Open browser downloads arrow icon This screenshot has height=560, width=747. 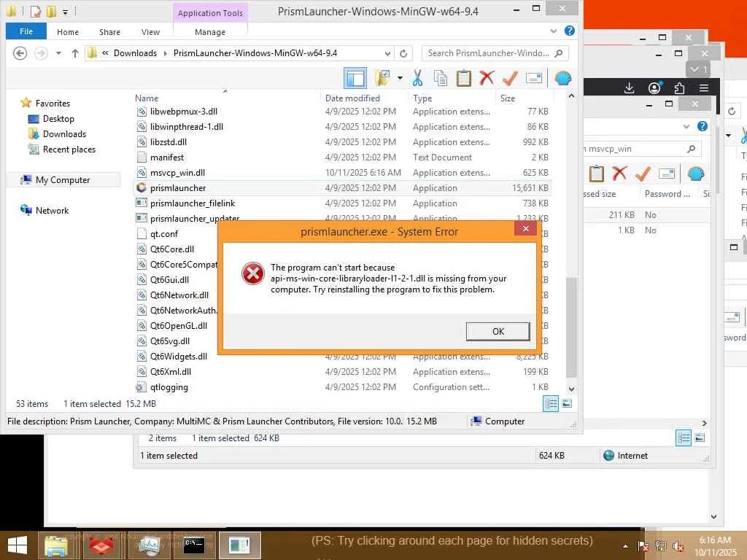pyautogui.click(x=629, y=88)
